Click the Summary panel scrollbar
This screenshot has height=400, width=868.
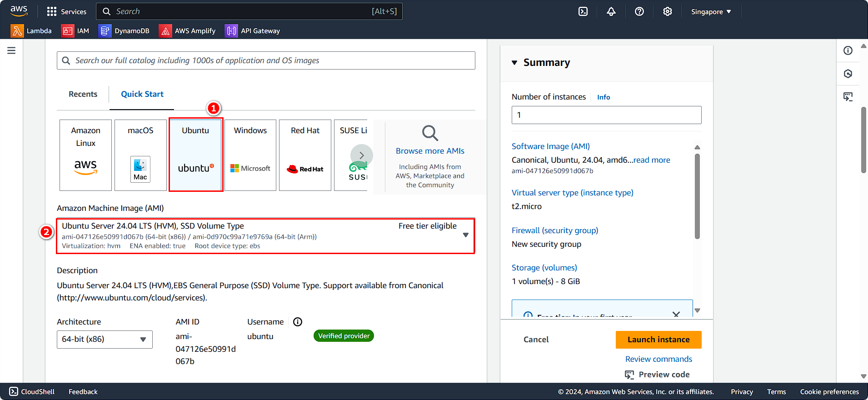pyautogui.click(x=697, y=196)
